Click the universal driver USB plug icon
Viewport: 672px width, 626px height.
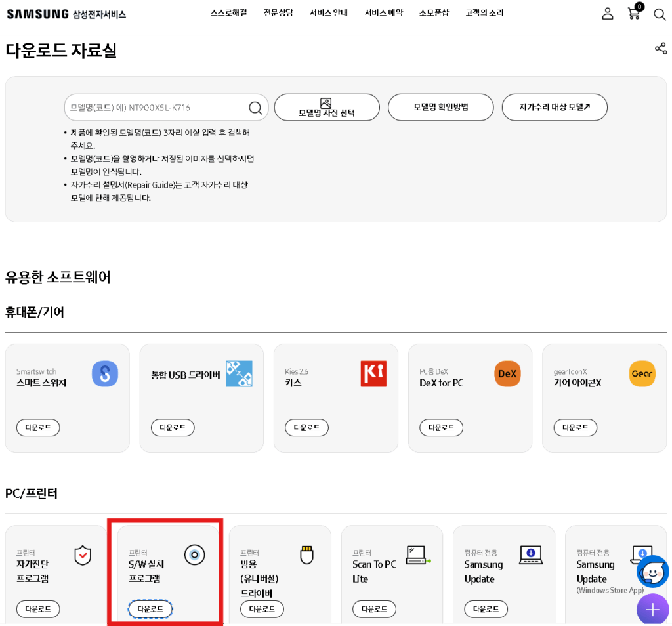coord(307,555)
